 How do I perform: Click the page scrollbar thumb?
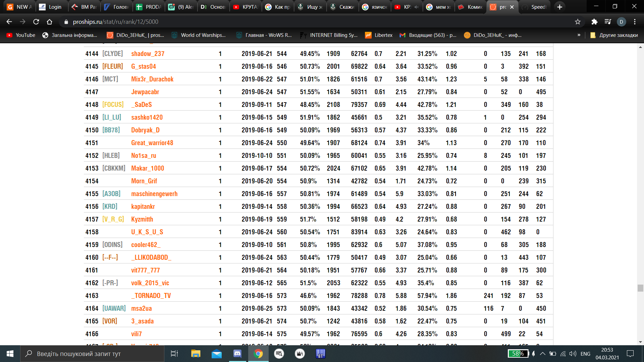640,288
